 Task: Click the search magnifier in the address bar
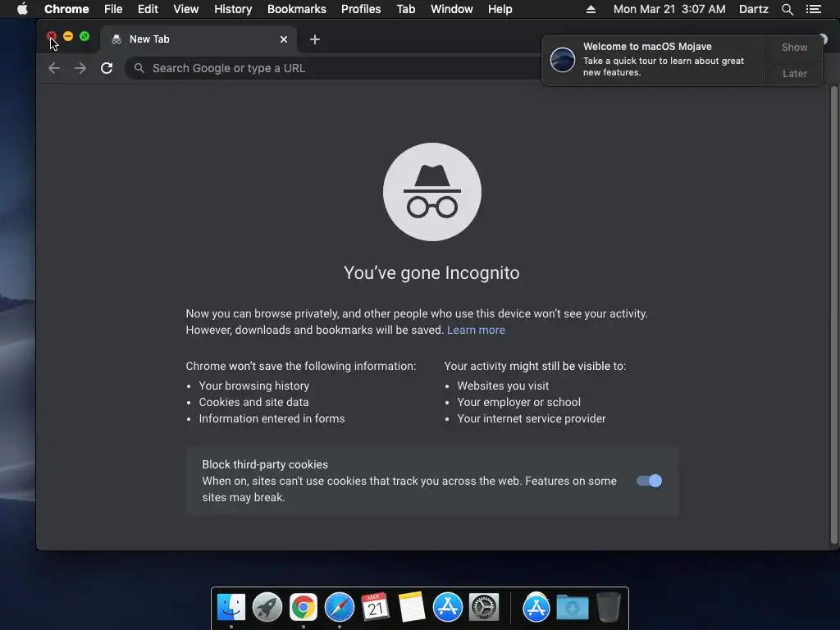click(x=139, y=68)
